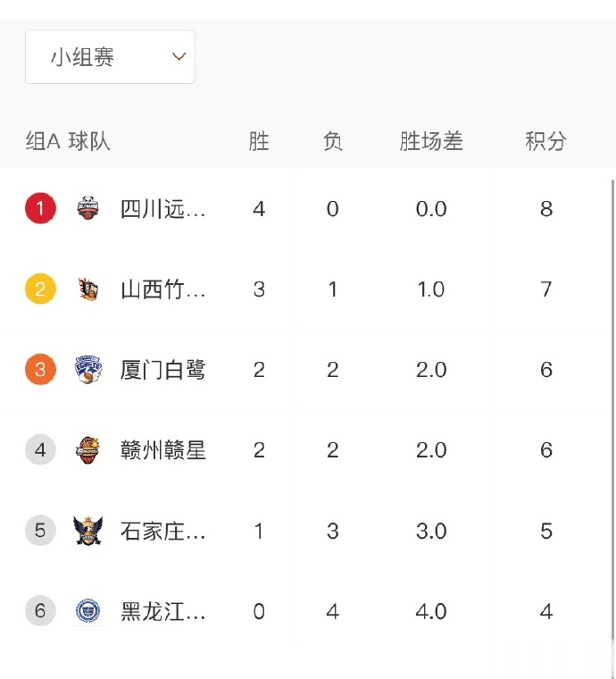Click the 石家庄 team winged logo
This screenshot has height=679, width=616.
(88, 531)
